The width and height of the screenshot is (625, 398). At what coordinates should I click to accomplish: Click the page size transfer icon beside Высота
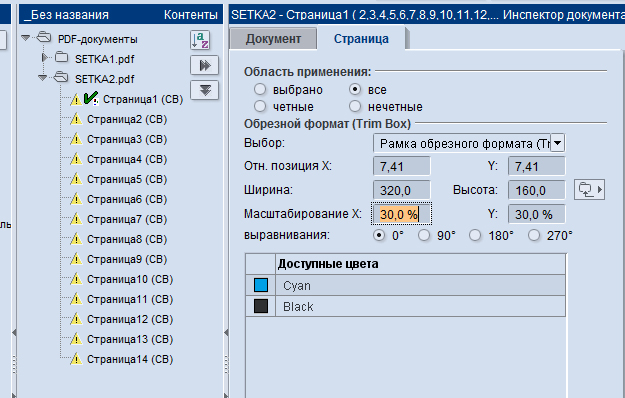[x=590, y=190]
